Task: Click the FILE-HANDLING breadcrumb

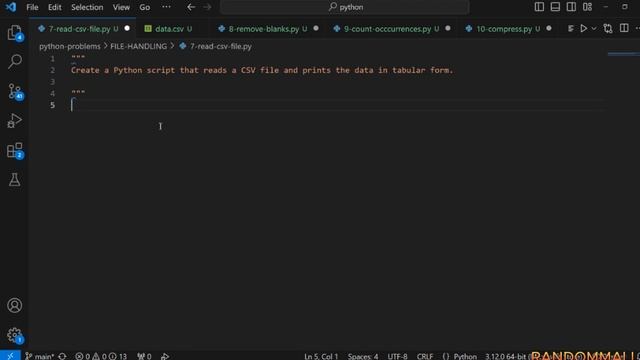Action: [138, 46]
